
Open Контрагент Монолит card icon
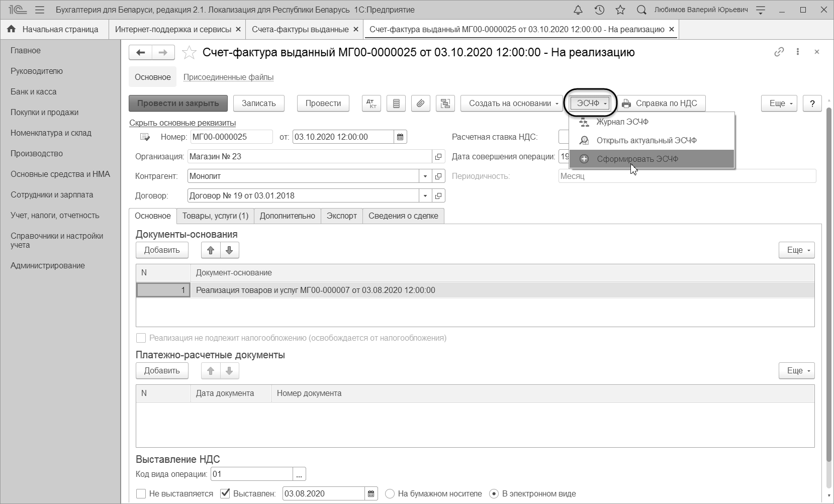coord(438,176)
